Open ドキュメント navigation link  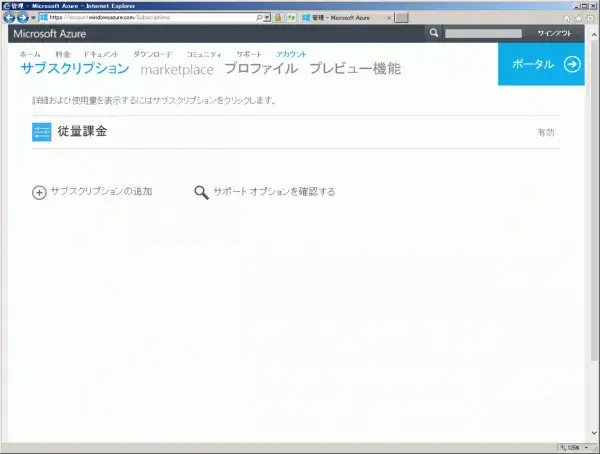click(x=101, y=54)
